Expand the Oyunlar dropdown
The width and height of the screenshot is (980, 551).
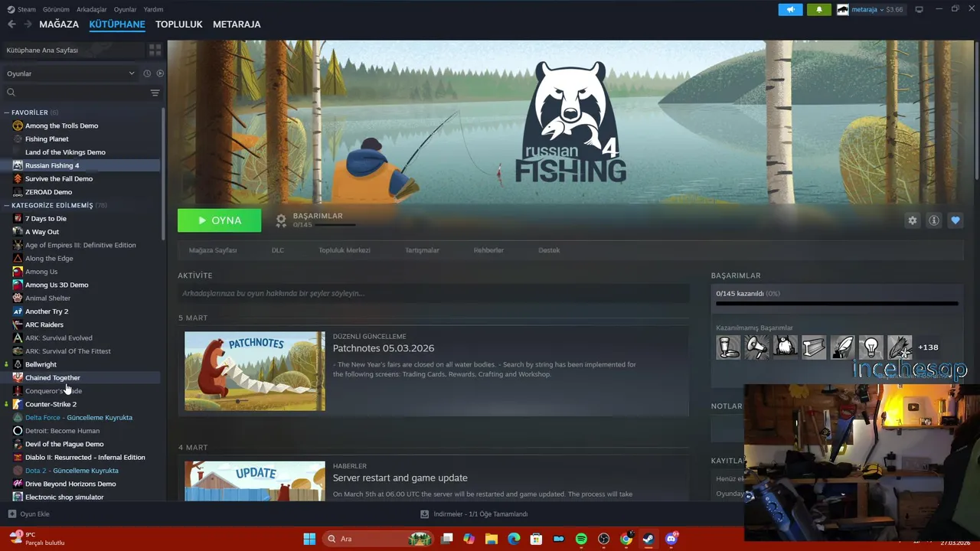click(70, 73)
